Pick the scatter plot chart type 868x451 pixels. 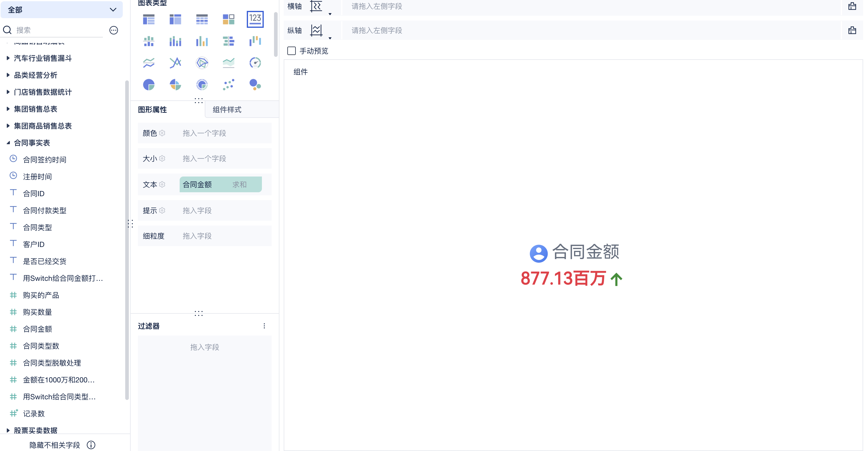(228, 84)
